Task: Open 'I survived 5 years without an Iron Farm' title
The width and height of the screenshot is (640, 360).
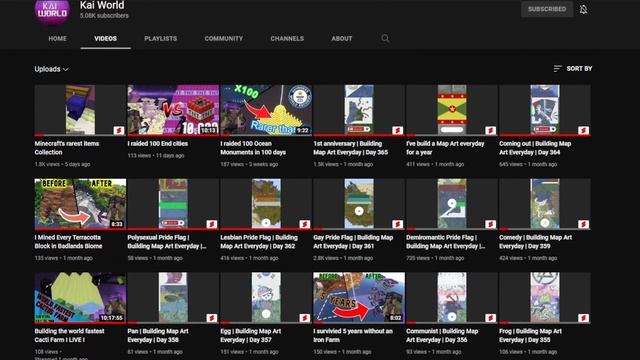Action: (x=353, y=336)
